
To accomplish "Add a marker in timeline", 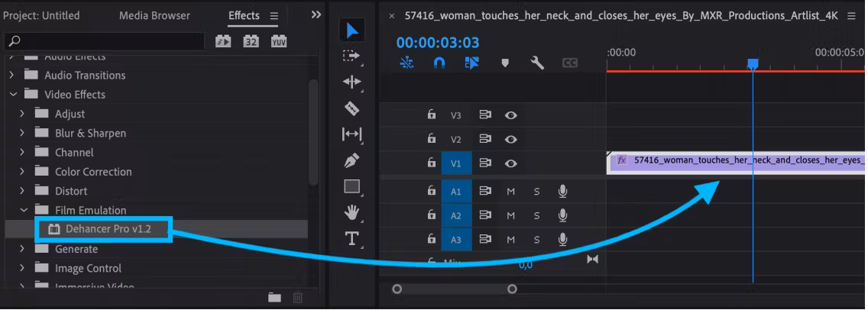I will (x=505, y=63).
